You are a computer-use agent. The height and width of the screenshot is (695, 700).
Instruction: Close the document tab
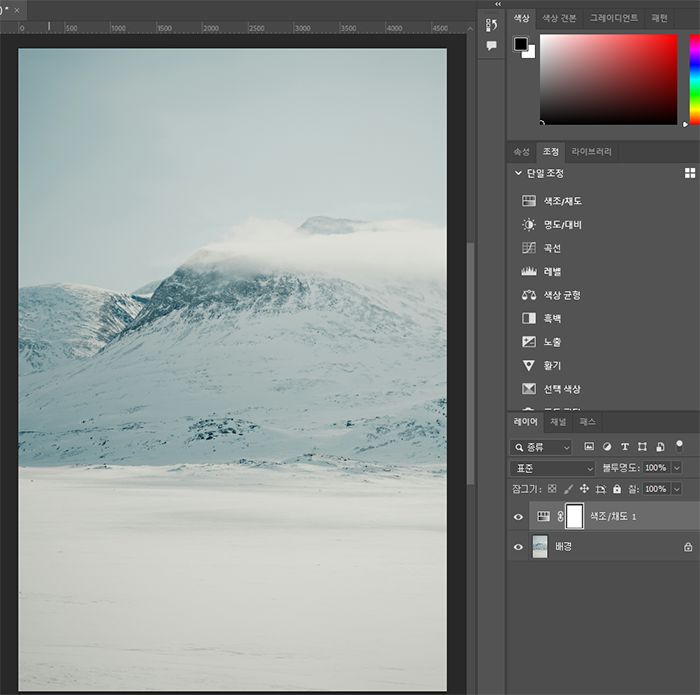pyautogui.click(x=17, y=10)
